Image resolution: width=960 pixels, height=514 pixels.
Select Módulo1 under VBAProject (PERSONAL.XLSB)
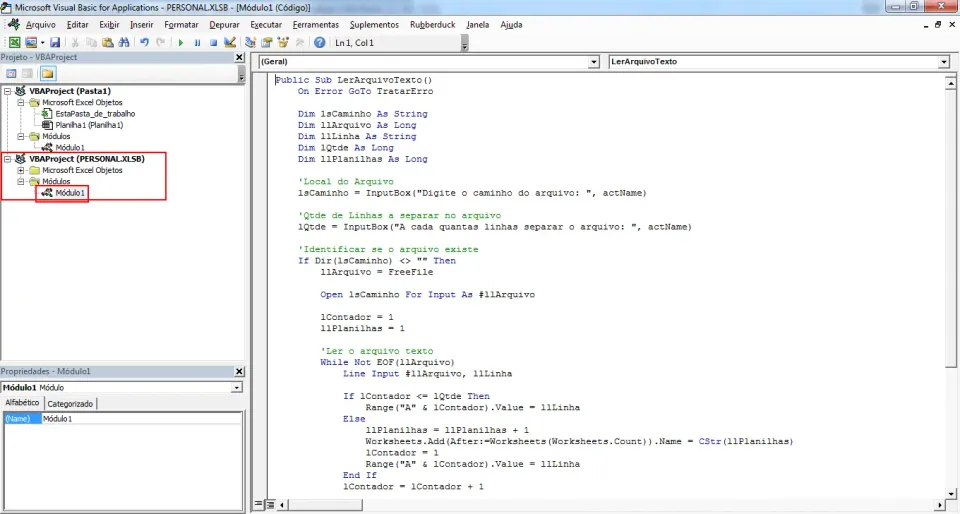[70, 193]
